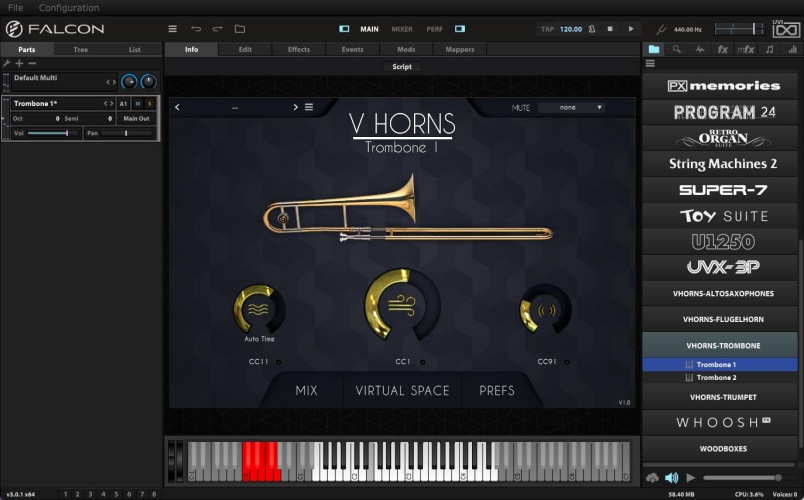Click next preset arrow beside Trombone 1
Viewport: 804px width, 500px height.
pos(111,104)
